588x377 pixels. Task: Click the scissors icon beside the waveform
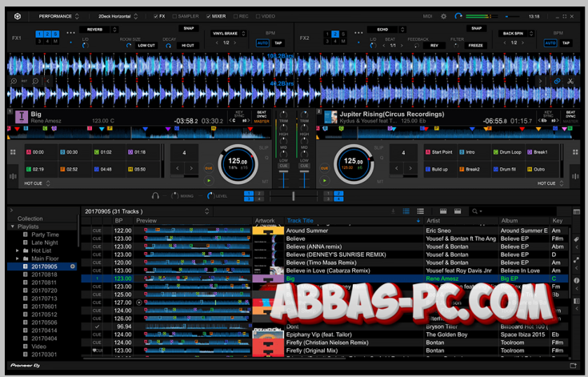570,81
